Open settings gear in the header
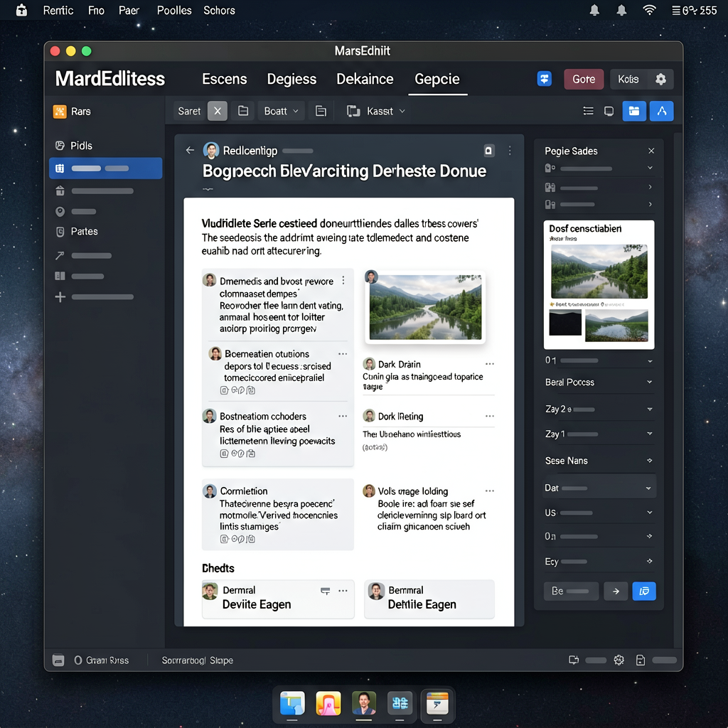The height and width of the screenshot is (728, 728). coord(660,80)
